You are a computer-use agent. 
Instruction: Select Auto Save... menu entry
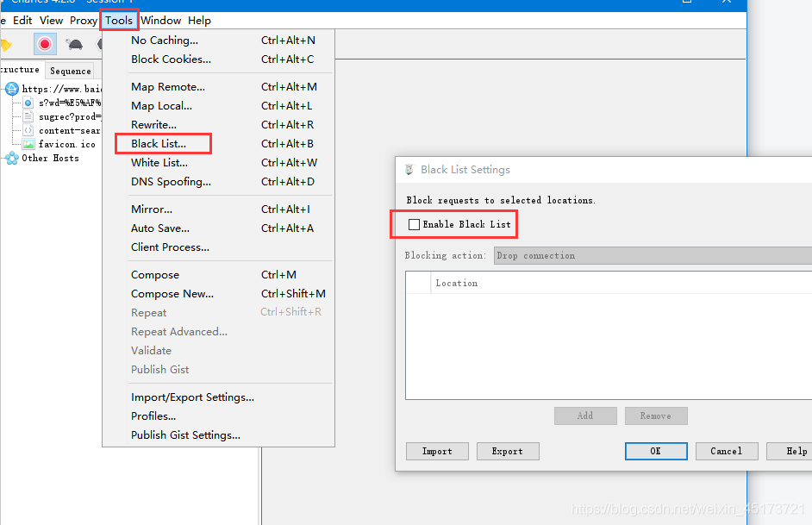pos(218,228)
